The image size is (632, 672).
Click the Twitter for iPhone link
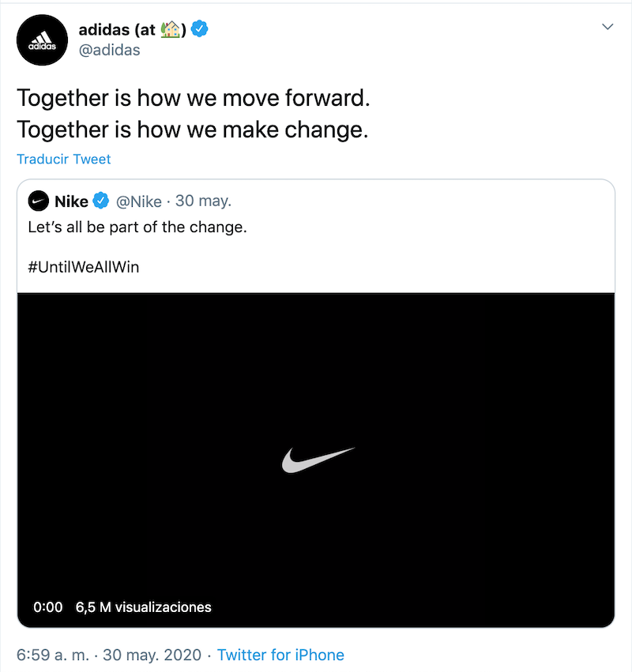(x=280, y=655)
